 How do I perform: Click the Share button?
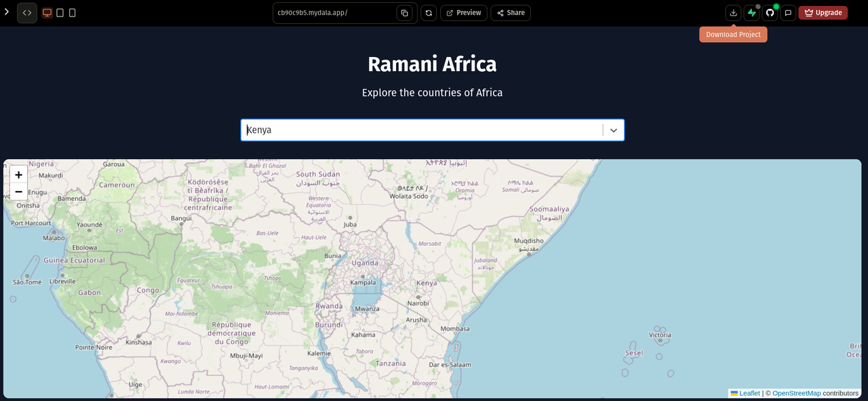point(511,13)
